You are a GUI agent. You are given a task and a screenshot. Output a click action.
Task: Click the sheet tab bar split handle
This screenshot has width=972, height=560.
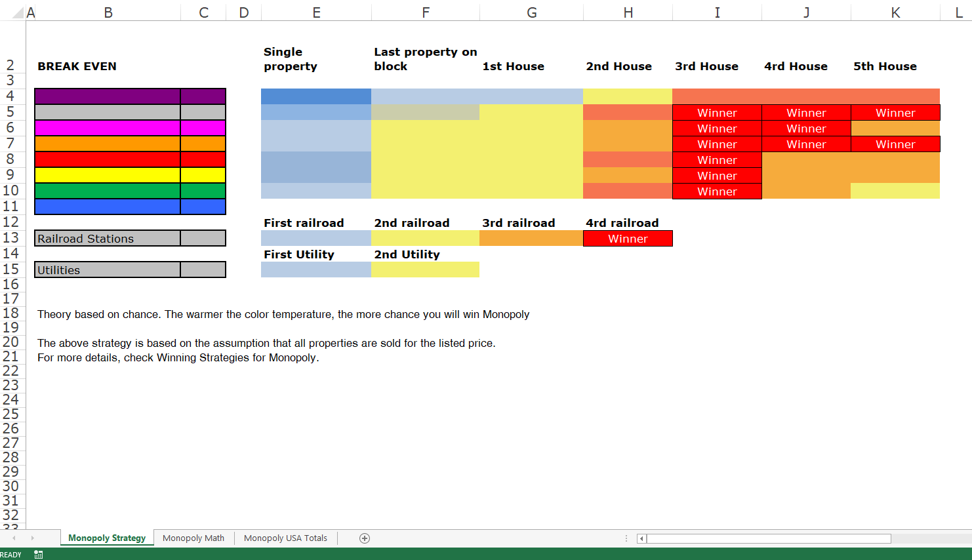[x=626, y=538]
